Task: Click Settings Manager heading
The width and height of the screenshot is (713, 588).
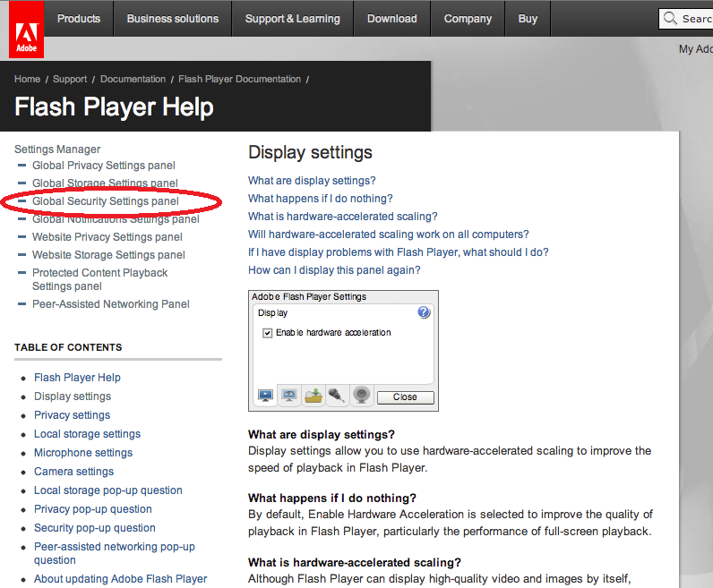Action: (57, 149)
